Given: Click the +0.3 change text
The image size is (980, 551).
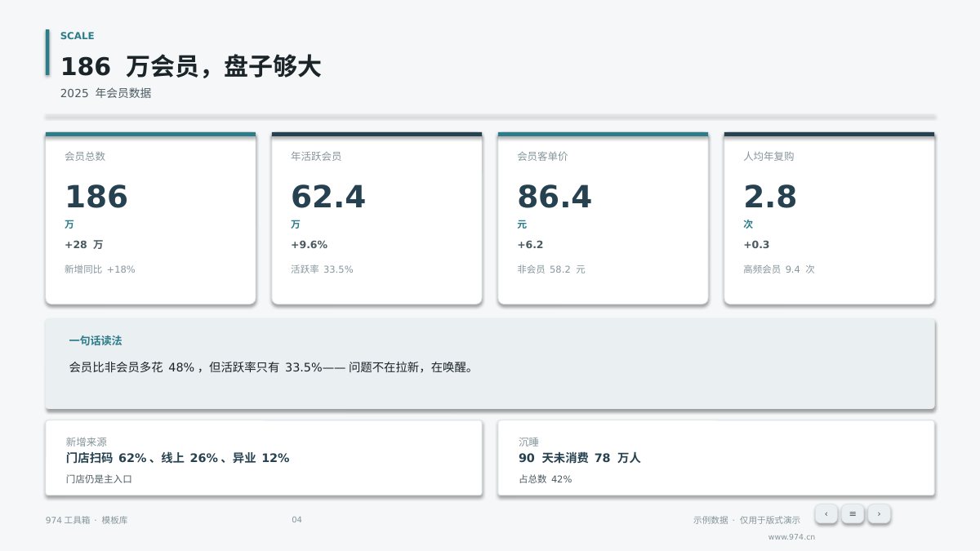Looking at the screenshot, I should click(756, 245).
